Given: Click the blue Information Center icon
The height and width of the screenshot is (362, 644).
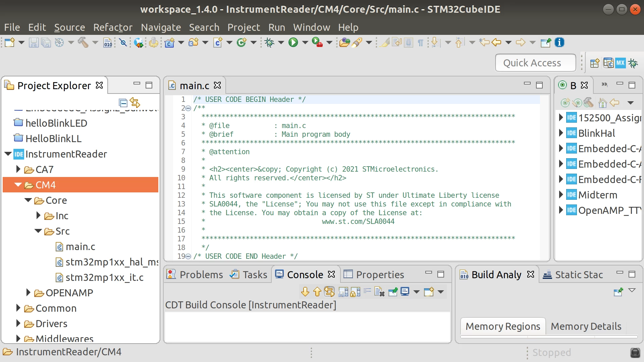Looking at the screenshot, I should [559, 43].
